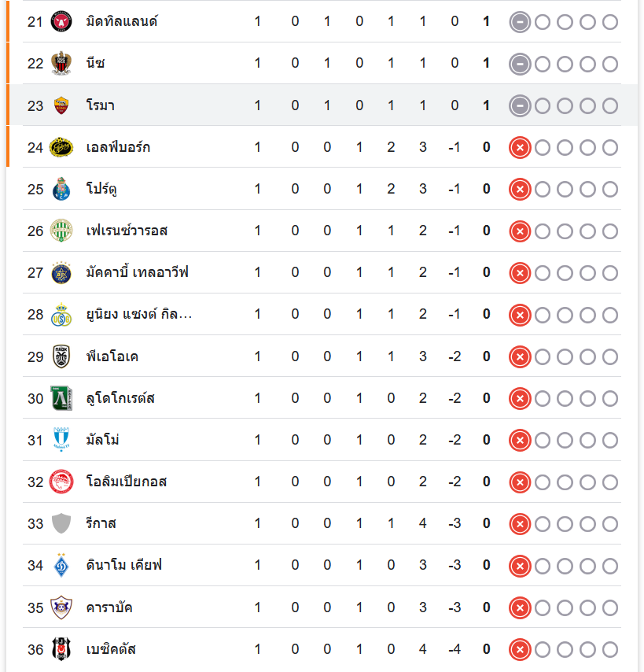Click the PAOK club crest icon

[61, 356]
